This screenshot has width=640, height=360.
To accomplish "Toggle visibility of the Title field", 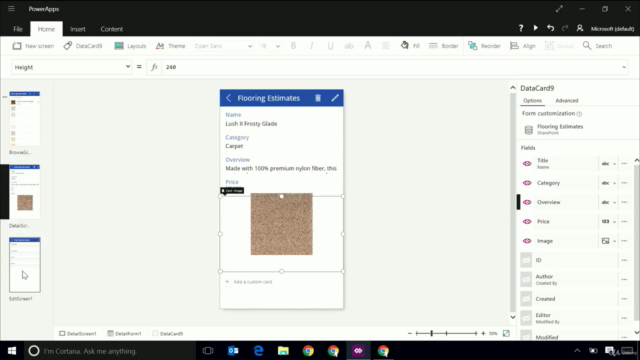I will (x=527, y=164).
